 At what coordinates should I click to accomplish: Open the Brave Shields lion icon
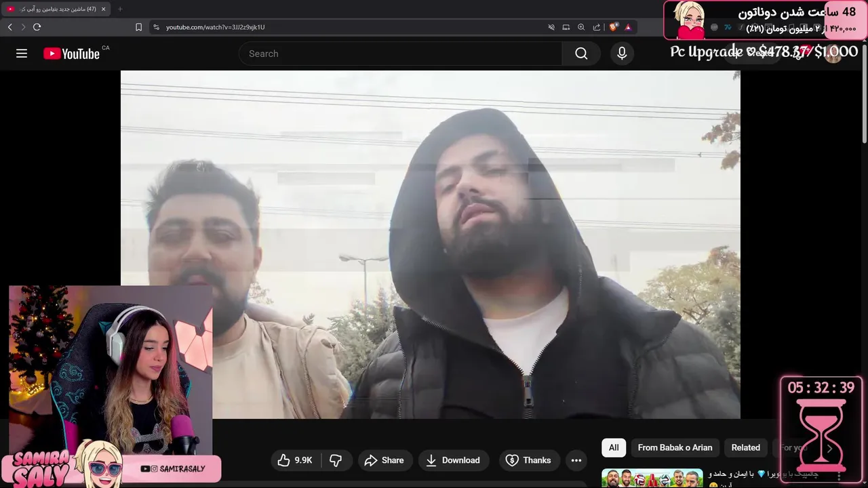tap(614, 27)
